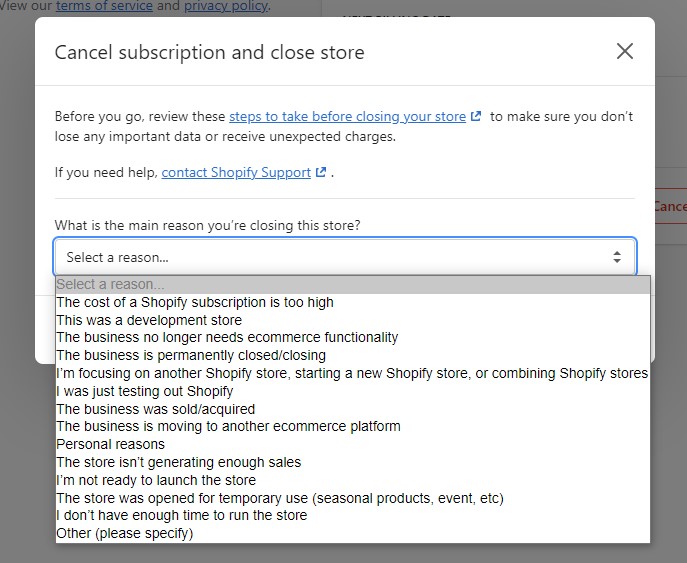Select 'I don't have enough time to run the store'

(353, 515)
